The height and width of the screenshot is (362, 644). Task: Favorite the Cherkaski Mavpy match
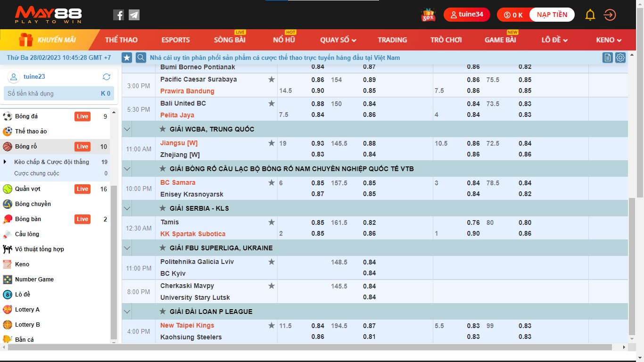tap(272, 286)
